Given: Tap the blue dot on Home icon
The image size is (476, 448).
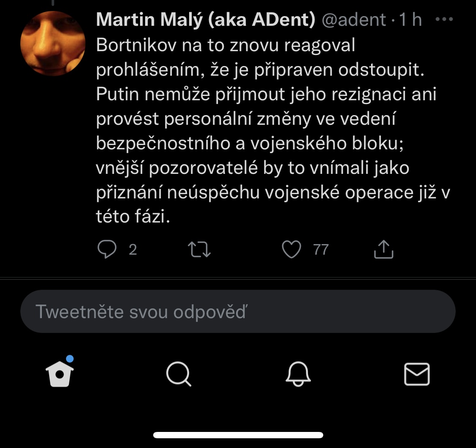Looking at the screenshot, I should 70,359.
